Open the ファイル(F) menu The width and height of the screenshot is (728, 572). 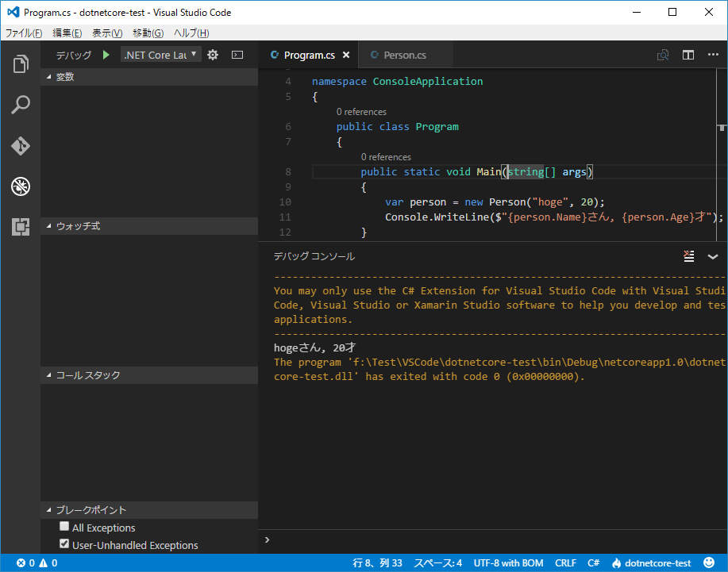[x=24, y=33]
